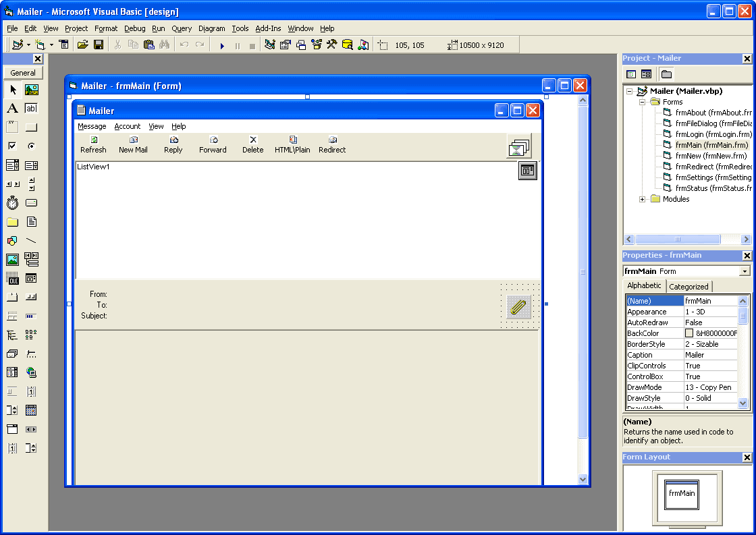This screenshot has height=535, width=756.
Task: Select the Pointer tool in the toolbox
Action: coord(13,90)
